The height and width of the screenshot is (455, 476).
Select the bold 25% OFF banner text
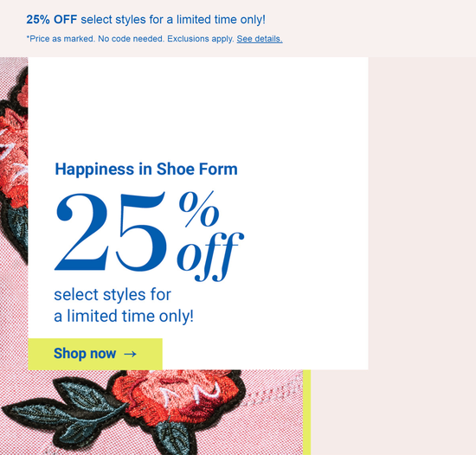coord(52,20)
